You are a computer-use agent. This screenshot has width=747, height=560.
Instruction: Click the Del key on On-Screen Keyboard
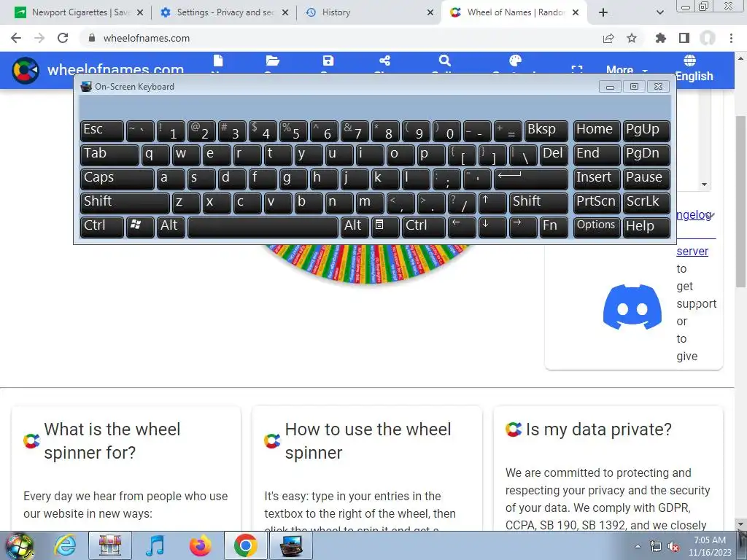554,155
